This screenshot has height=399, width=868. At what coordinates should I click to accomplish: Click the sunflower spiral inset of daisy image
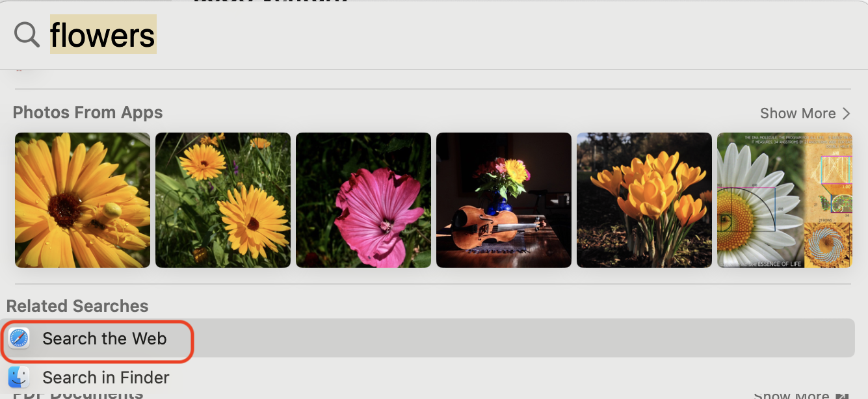pyautogui.click(x=827, y=242)
